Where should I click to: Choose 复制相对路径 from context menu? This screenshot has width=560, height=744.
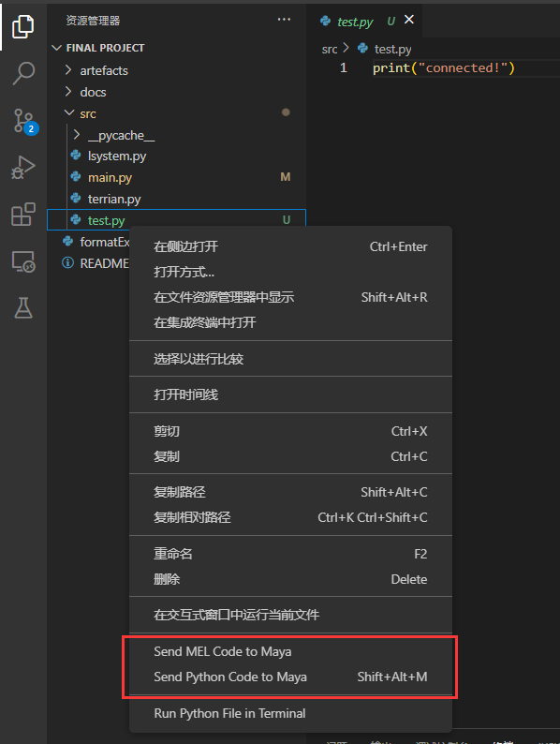[290, 517]
